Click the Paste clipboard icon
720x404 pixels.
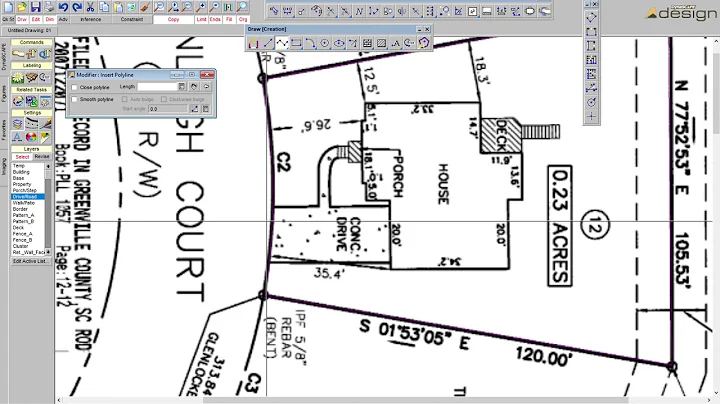pos(118,7)
